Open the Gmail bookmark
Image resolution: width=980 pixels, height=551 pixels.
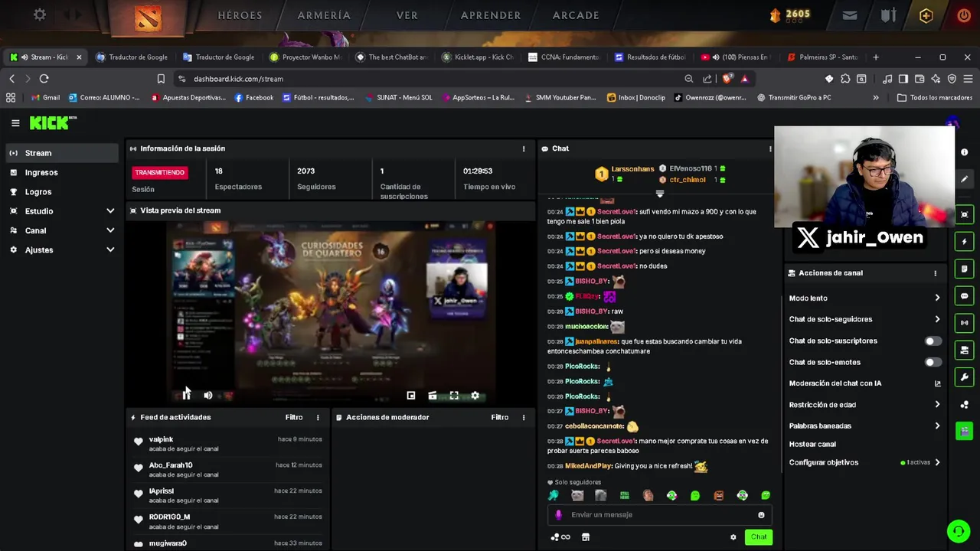pyautogui.click(x=46, y=98)
